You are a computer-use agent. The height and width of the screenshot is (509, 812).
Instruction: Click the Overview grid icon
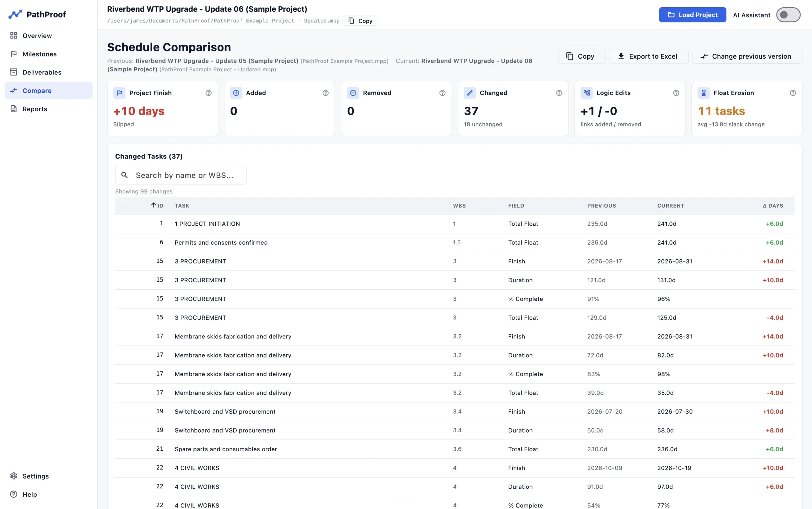pos(13,35)
